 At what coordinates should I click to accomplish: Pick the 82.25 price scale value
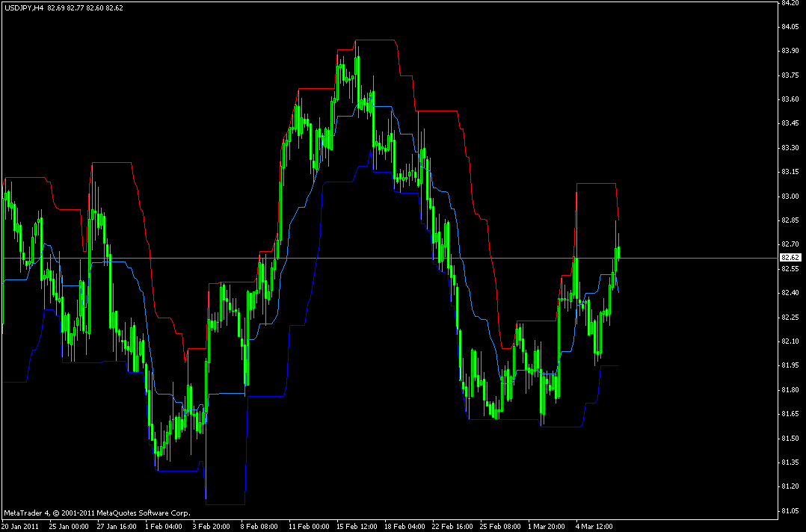click(790, 318)
